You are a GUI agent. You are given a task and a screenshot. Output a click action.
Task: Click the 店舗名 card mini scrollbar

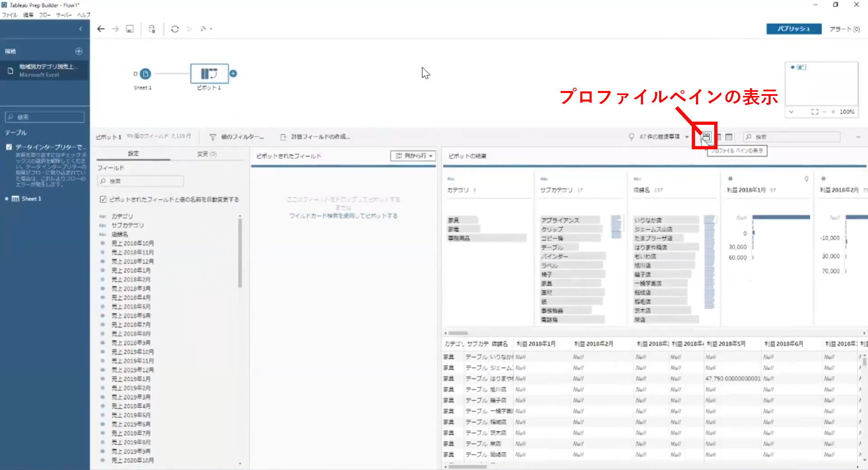pos(709,262)
